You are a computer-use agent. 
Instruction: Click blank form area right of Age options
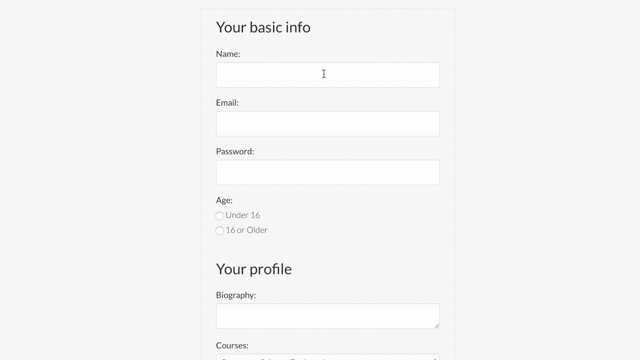[359, 222]
